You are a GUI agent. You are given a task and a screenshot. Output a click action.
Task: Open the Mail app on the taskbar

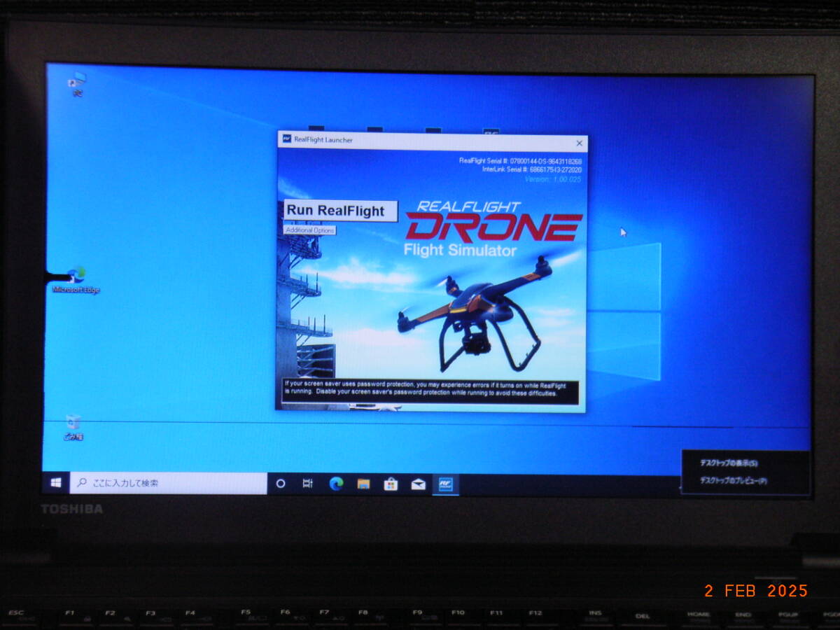click(x=418, y=483)
